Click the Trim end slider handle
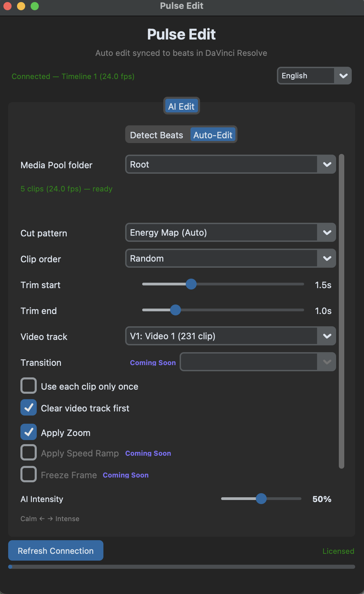364x594 pixels. coord(176,310)
